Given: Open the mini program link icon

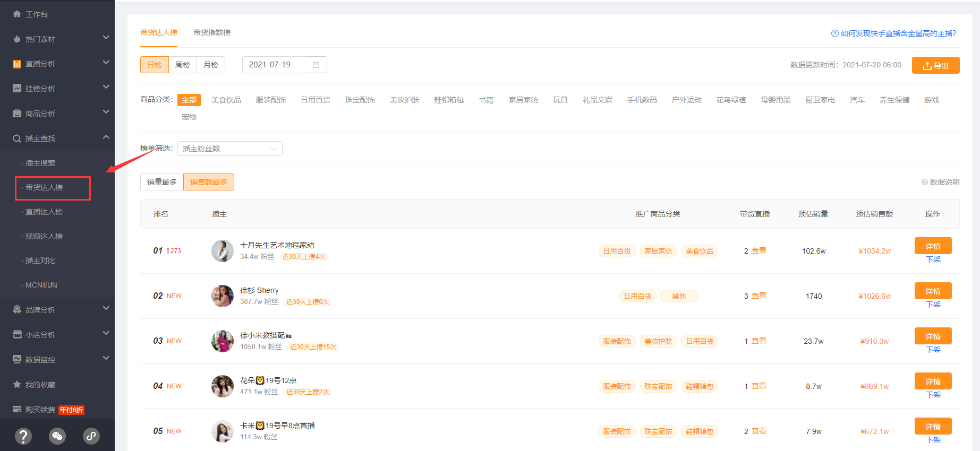Looking at the screenshot, I should click(91, 436).
